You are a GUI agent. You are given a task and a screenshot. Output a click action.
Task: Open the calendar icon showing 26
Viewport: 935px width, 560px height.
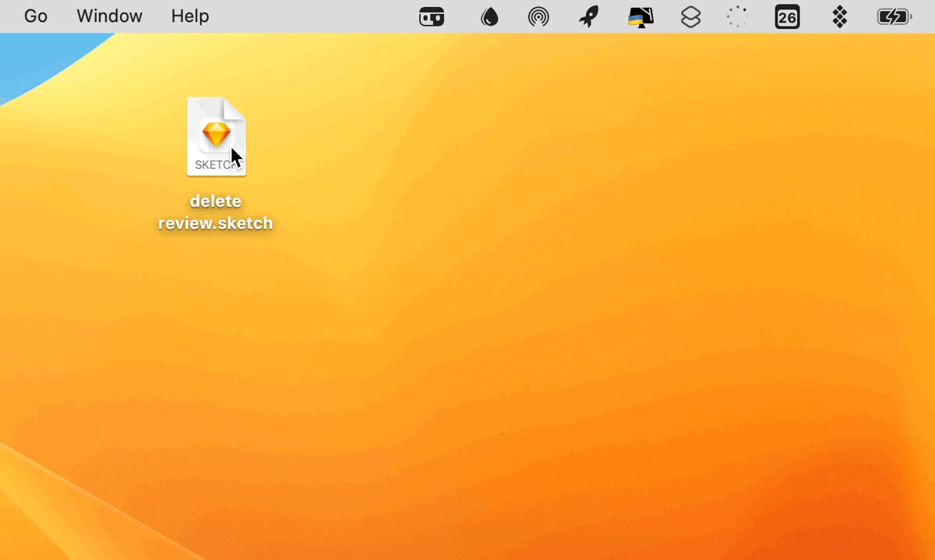(788, 16)
